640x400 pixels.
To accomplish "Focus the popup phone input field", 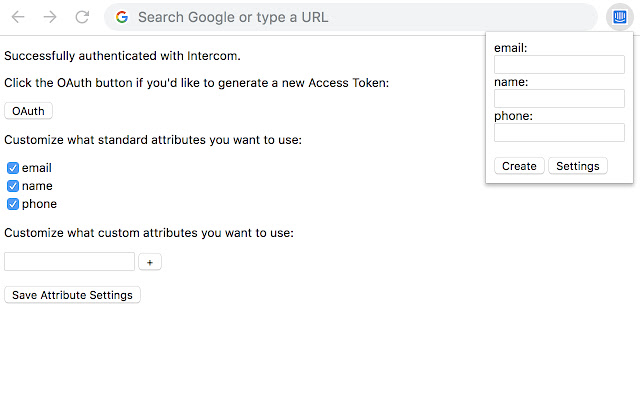I will 559,133.
